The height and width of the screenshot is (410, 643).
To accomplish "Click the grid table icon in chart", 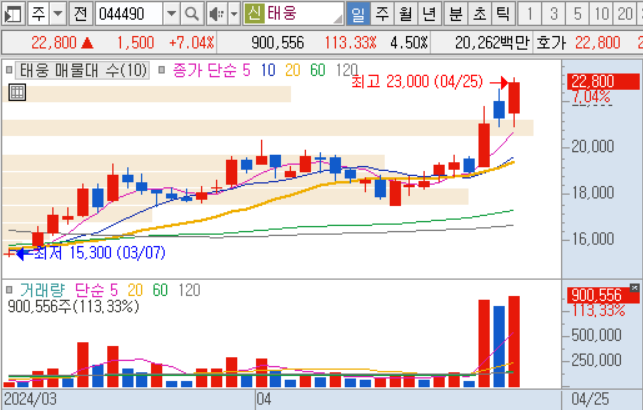I will 17,92.
